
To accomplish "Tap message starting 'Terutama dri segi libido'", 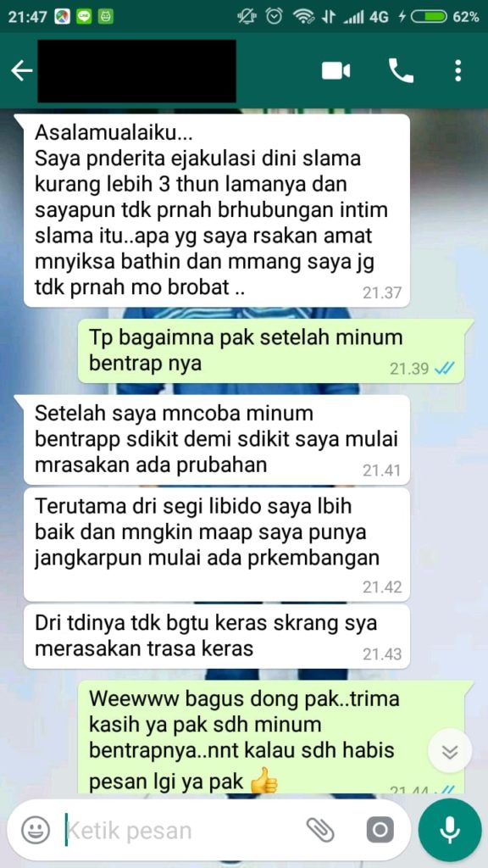I will pyautogui.click(x=216, y=544).
